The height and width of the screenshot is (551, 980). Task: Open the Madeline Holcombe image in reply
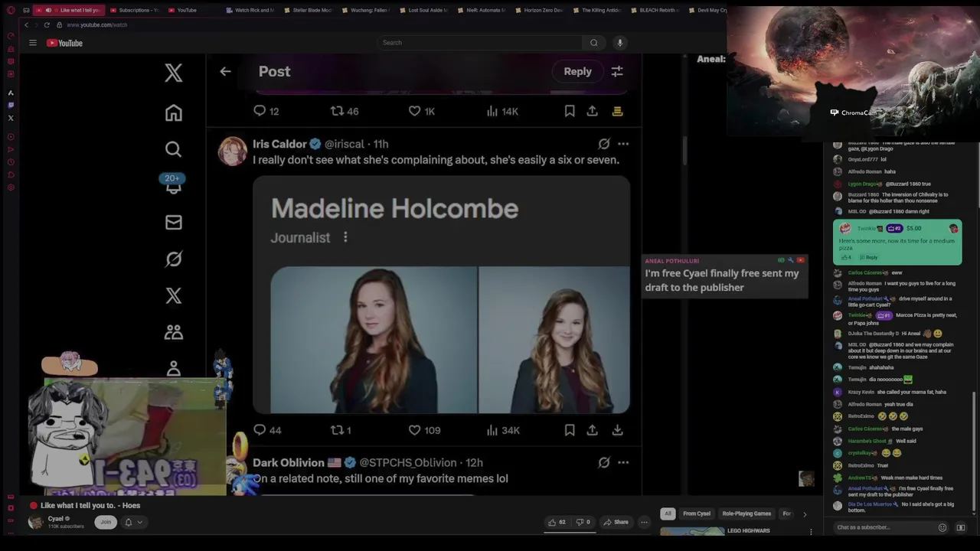pos(441,295)
